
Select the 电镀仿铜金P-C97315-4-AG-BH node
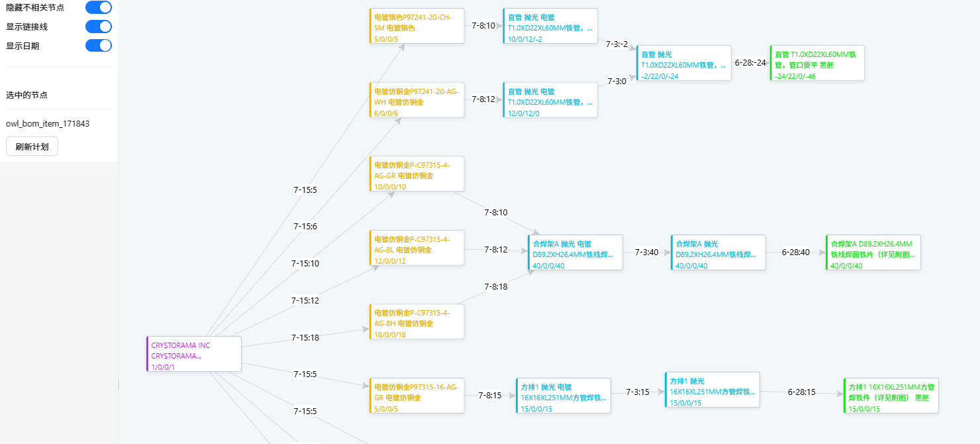click(x=417, y=322)
